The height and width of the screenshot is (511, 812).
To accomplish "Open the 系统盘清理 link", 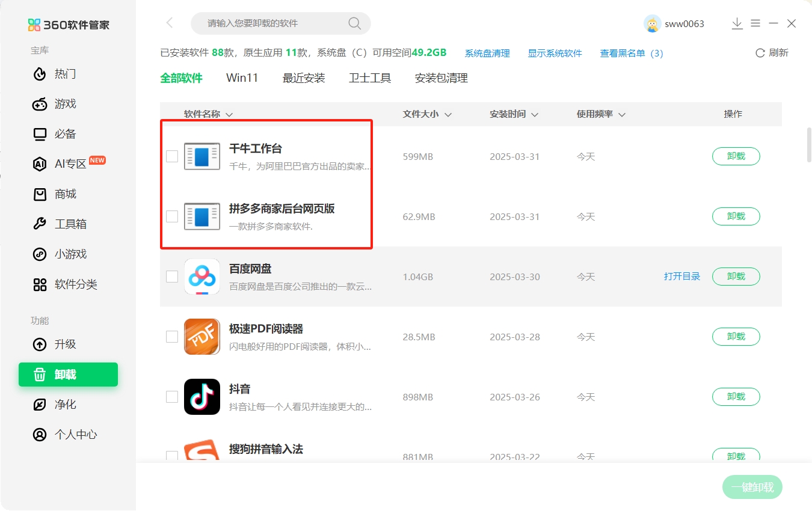I will 487,54.
